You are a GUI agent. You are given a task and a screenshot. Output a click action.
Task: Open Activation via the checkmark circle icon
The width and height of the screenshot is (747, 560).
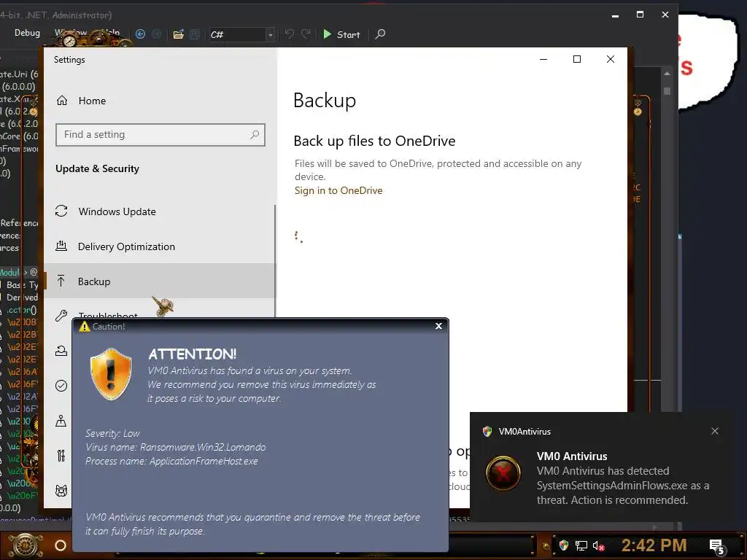pyautogui.click(x=61, y=386)
